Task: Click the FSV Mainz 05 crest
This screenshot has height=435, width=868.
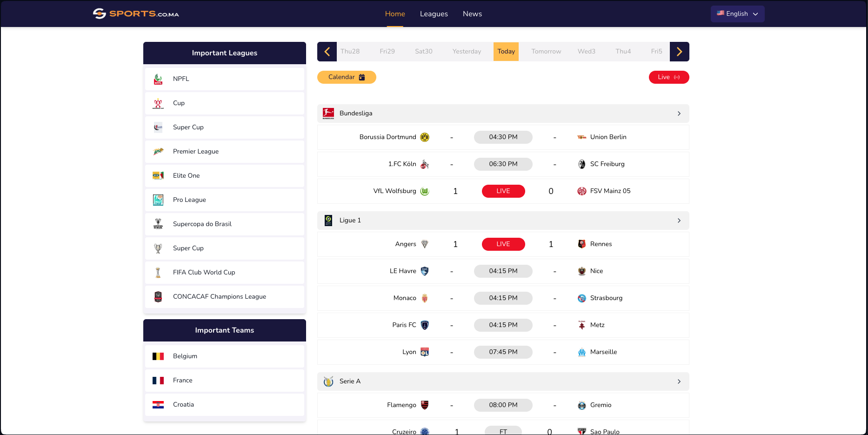Action: pyautogui.click(x=582, y=191)
